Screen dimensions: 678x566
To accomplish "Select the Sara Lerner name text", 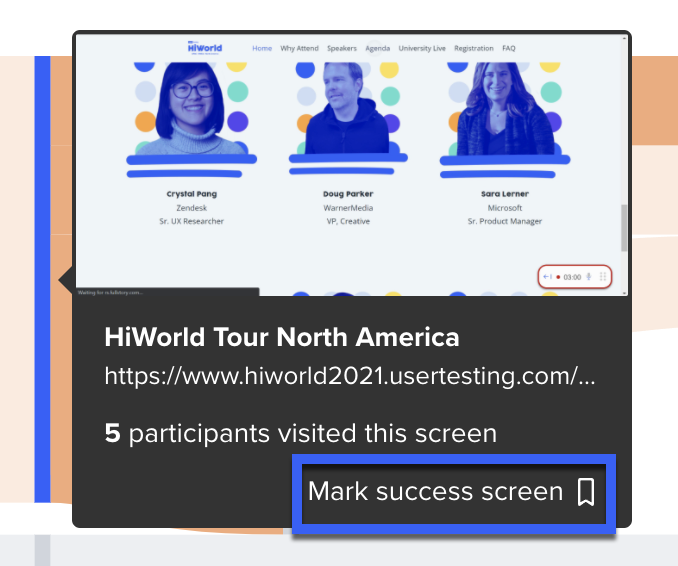I will (505, 194).
